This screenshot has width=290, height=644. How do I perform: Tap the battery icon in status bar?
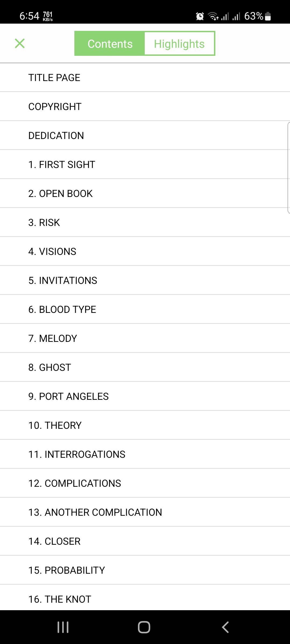[268, 16]
